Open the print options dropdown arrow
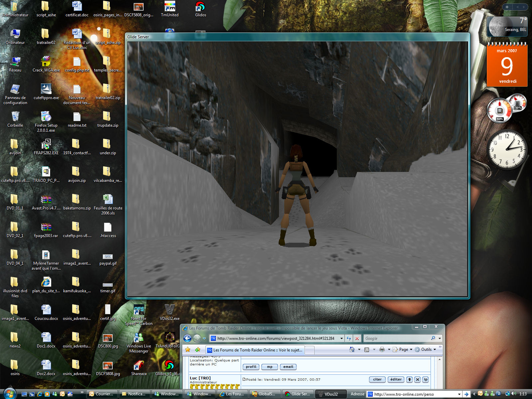Screen dimensions: 532x399 pyautogui.click(x=389, y=349)
